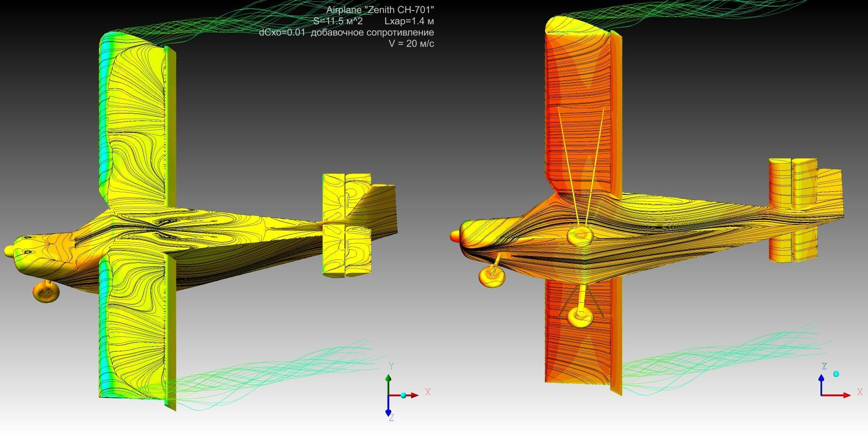Viewport: 868px width, 436px height.
Task: Select the 'dCxo=0.01' drag annotation text
Action: coord(282,32)
